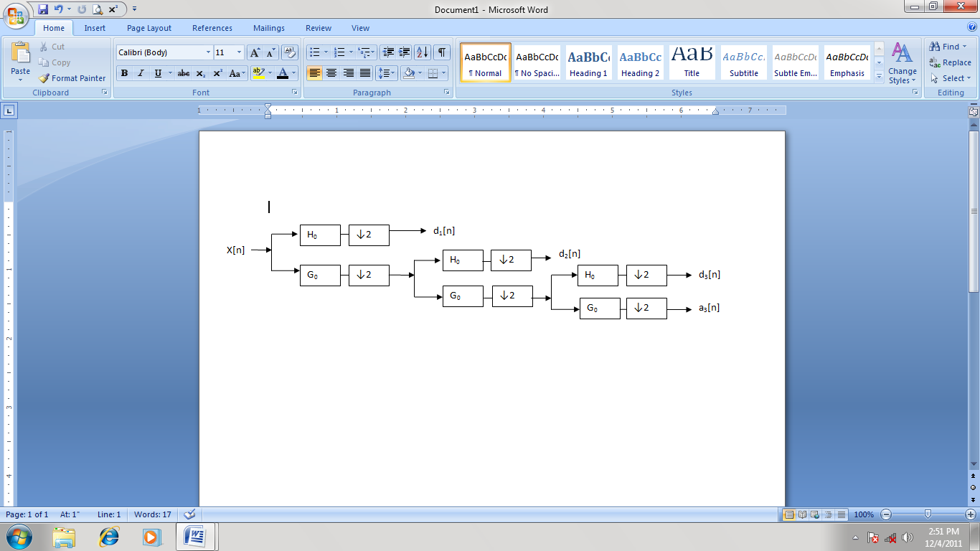
Task: Open Change Case dropdown
Action: 237,73
